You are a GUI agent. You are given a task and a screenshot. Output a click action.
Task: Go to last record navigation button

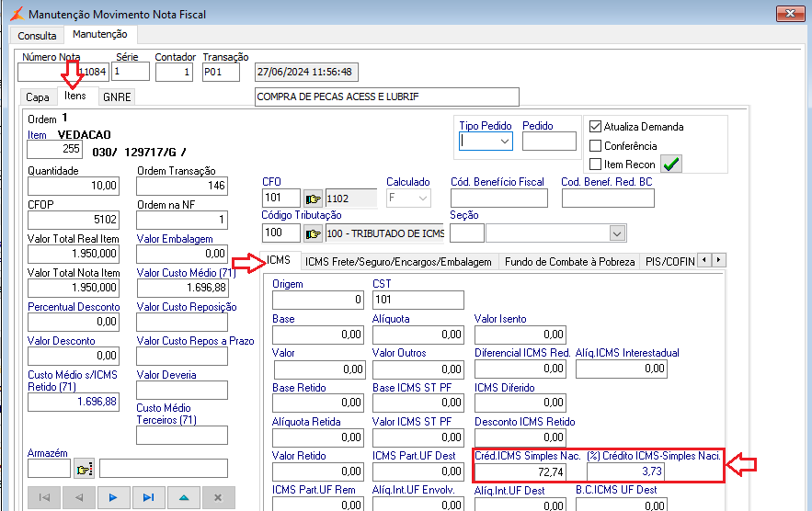tap(149, 497)
